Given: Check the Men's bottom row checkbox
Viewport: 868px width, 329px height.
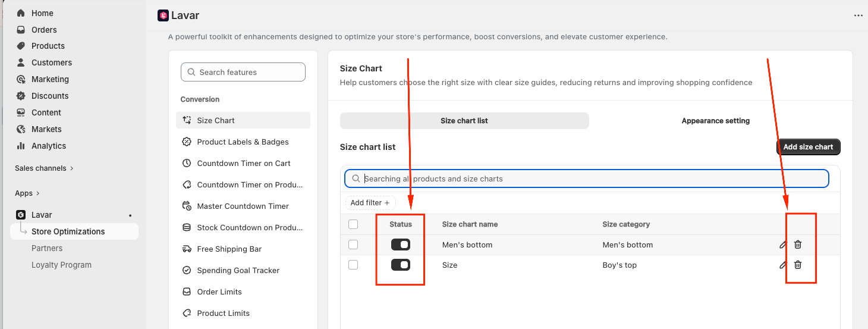Looking at the screenshot, I should (x=353, y=245).
